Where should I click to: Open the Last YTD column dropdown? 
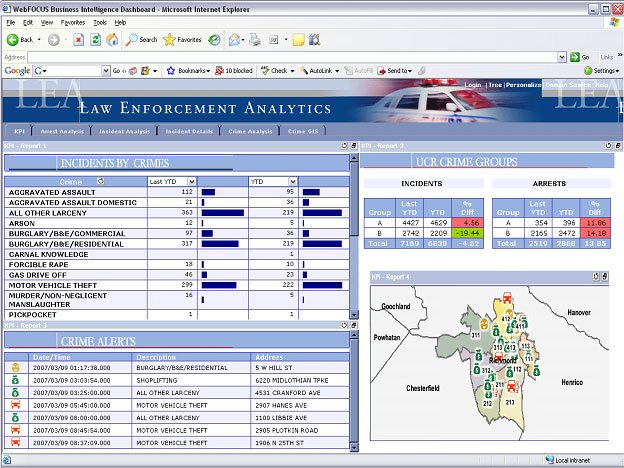pyautogui.click(x=191, y=181)
